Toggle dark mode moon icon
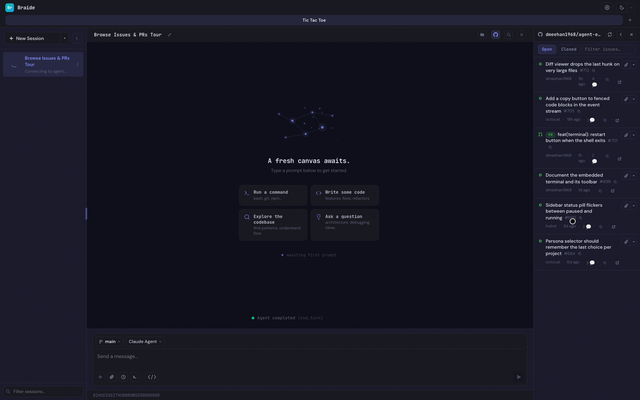This screenshot has height=400, width=640. [622, 7]
